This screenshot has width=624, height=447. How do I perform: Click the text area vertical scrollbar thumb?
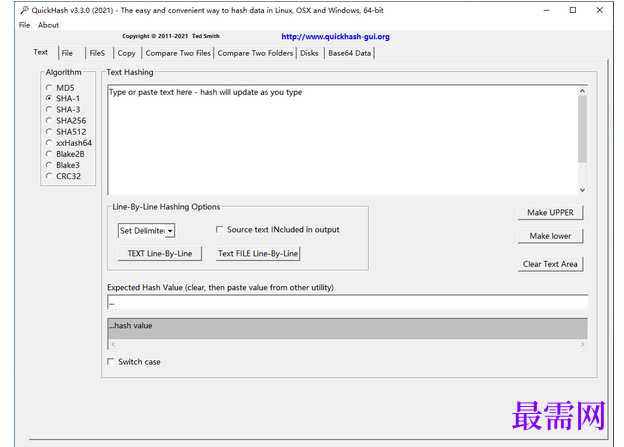582,129
